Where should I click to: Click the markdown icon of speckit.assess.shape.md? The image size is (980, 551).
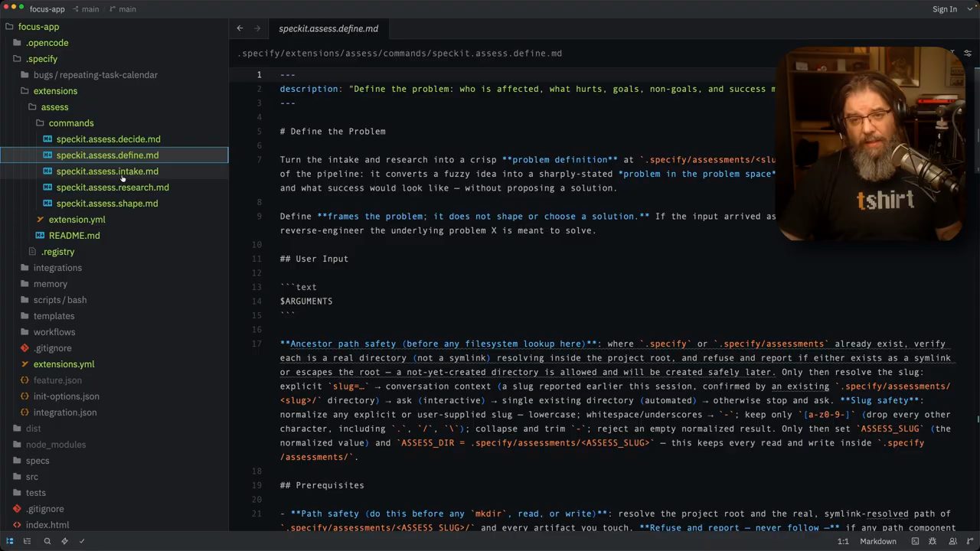(x=47, y=204)
